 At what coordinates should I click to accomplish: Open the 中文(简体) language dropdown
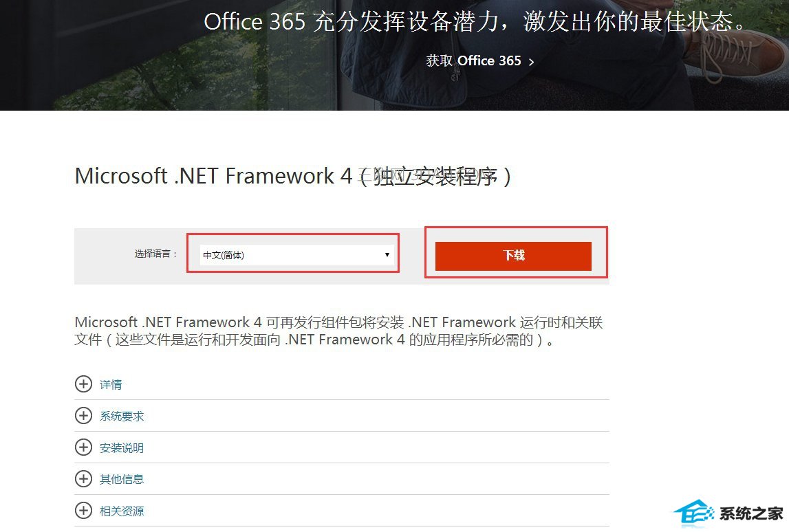(296, 255)
